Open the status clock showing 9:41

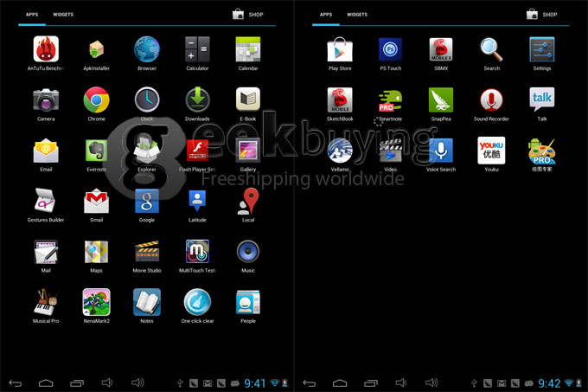point(255,383)
